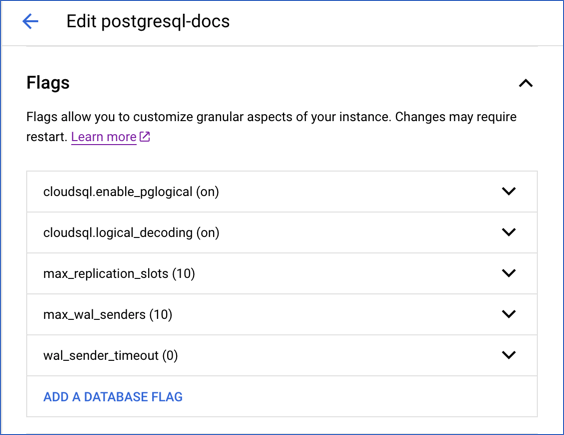564x435 pixels.
Task: Select the cloudsql.logical_decoding (on) row label
Action: 131,233
